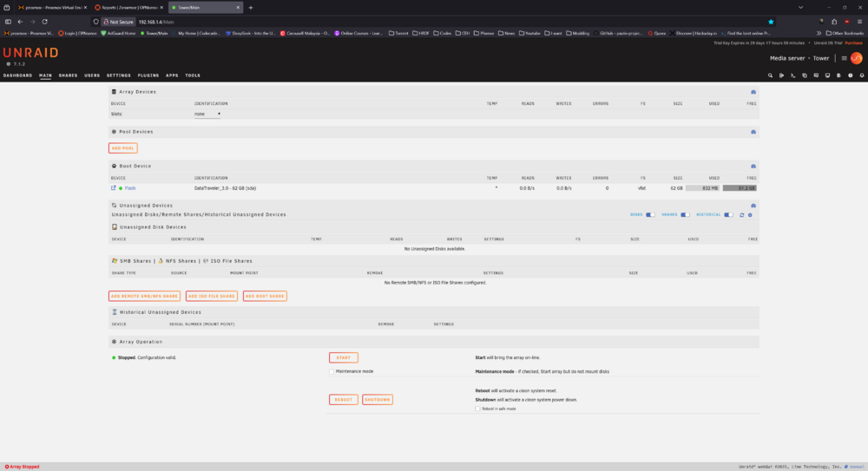Click the logout icon in Unraid toolbar
868x471 pixels.
click(x=782, y=75)
